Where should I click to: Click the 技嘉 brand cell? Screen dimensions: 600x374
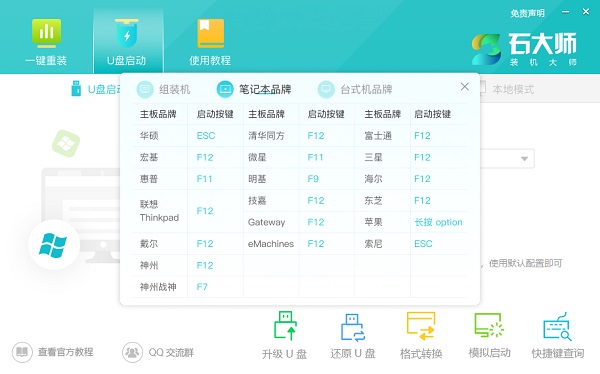point(257,201)
